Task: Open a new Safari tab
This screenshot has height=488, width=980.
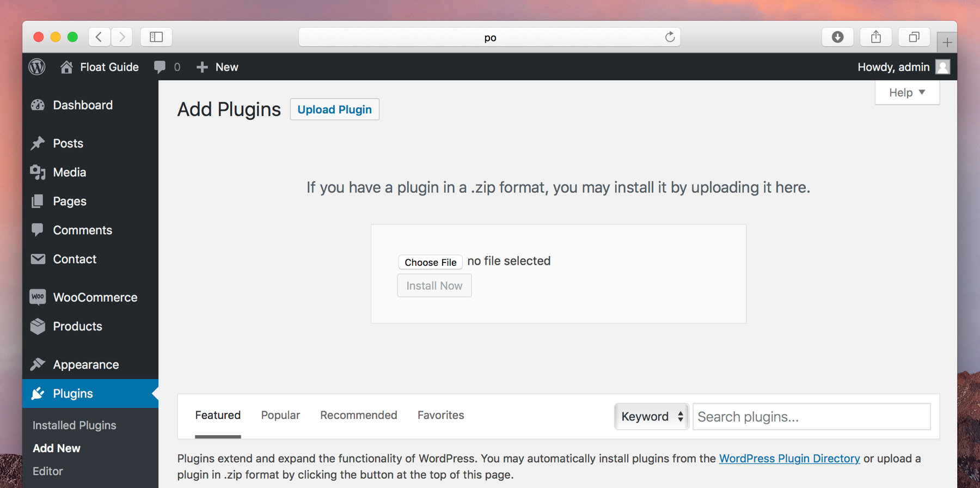Action: point(947,42)
